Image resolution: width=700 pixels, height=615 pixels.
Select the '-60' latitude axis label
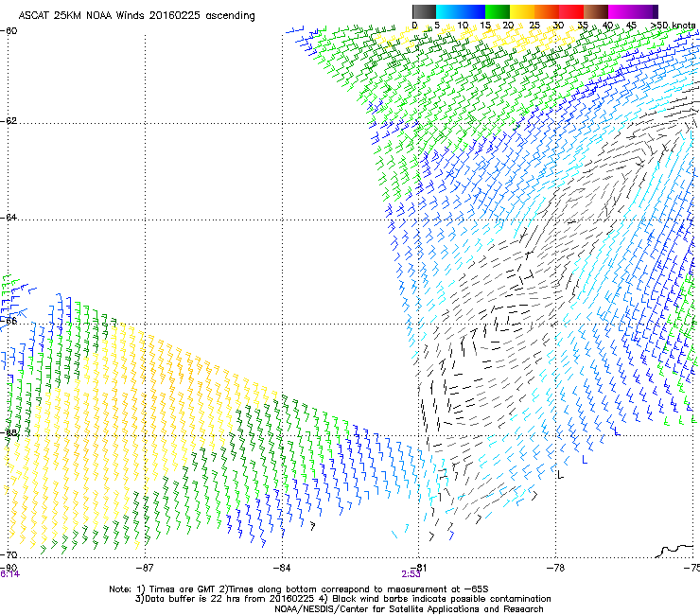pyautogui.click(x=9, y=31)
